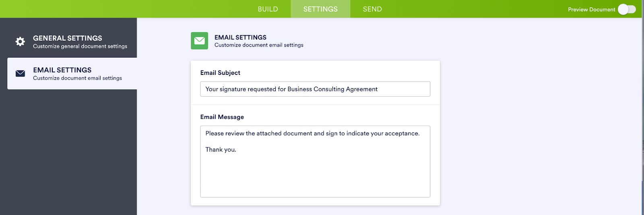Click the EMAIL SETTINGS heading in the main panel
Screen dimensions: 644x215
[x=240, y=37]
